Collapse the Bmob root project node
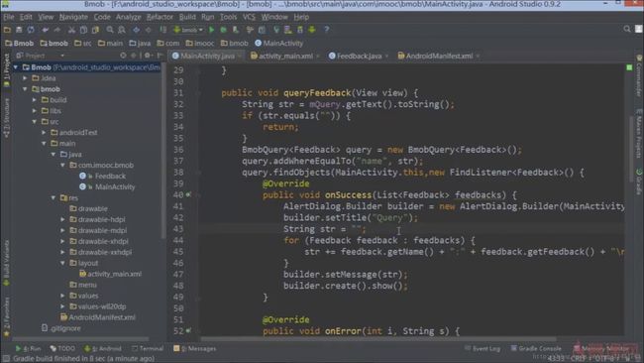The width and height of the screenshot is (644, 363). pyautogui.click(x=16, y=67)
